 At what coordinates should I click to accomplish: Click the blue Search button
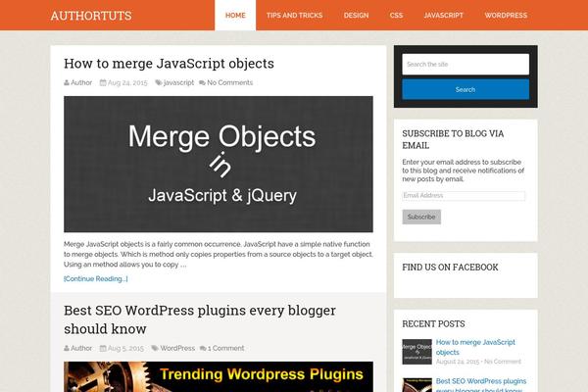click(x=465, y=89)
